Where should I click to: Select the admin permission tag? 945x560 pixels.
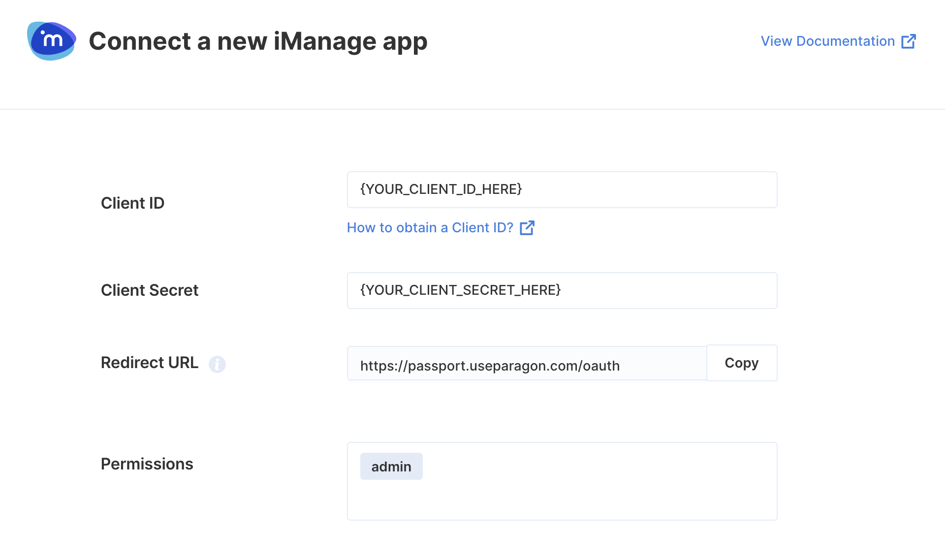click(x=391, y=467)
